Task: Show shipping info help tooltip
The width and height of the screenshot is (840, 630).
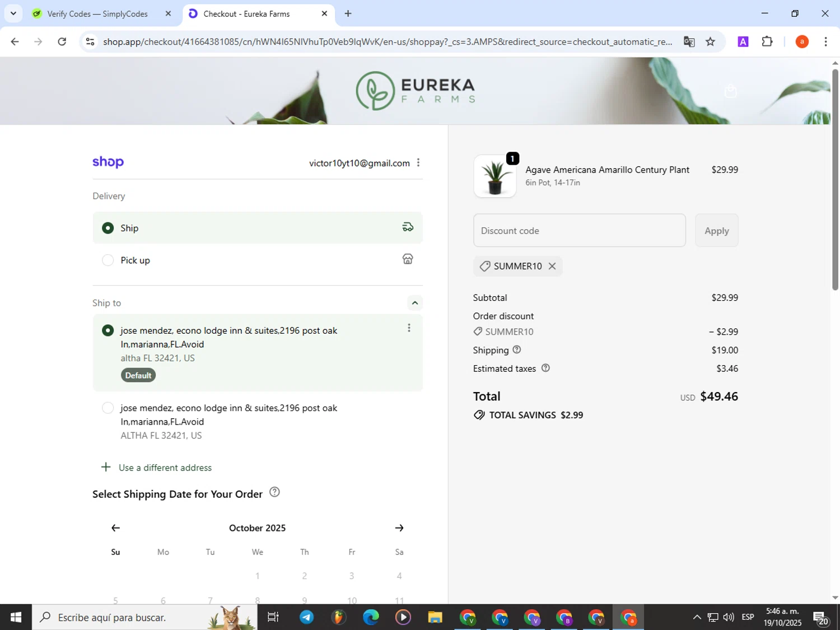Action: click(517, 349)
